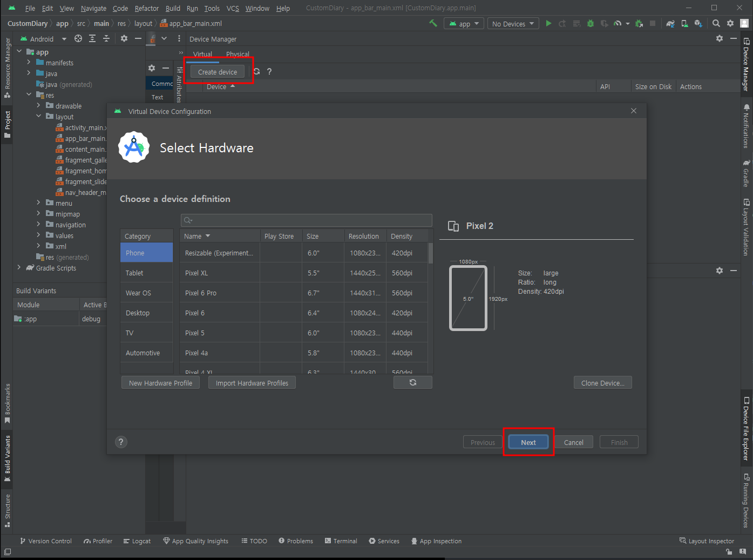Screen dimensions: 753x560
Task: Open the Android view dropdown in Project panel
Action: pyautogui.click(x=43, y=39)
